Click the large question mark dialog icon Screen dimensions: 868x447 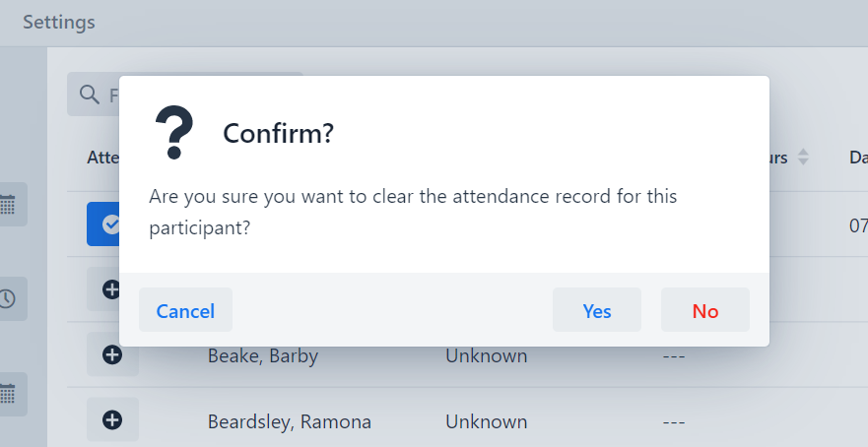[x=174, y=133]
